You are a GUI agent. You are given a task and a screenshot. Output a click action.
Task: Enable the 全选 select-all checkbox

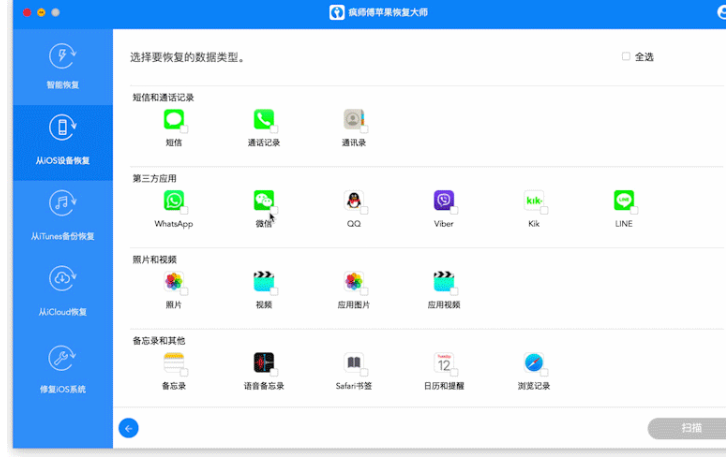tap(626, 57)
